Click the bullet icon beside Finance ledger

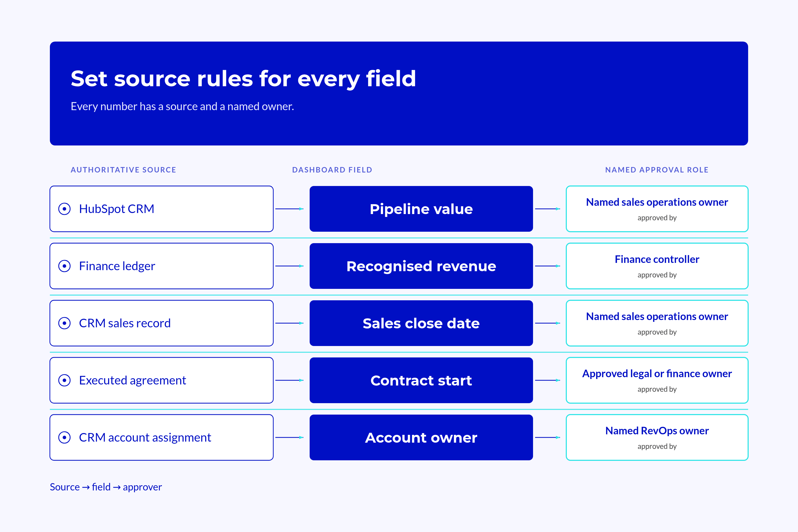[x=64, y=266]
